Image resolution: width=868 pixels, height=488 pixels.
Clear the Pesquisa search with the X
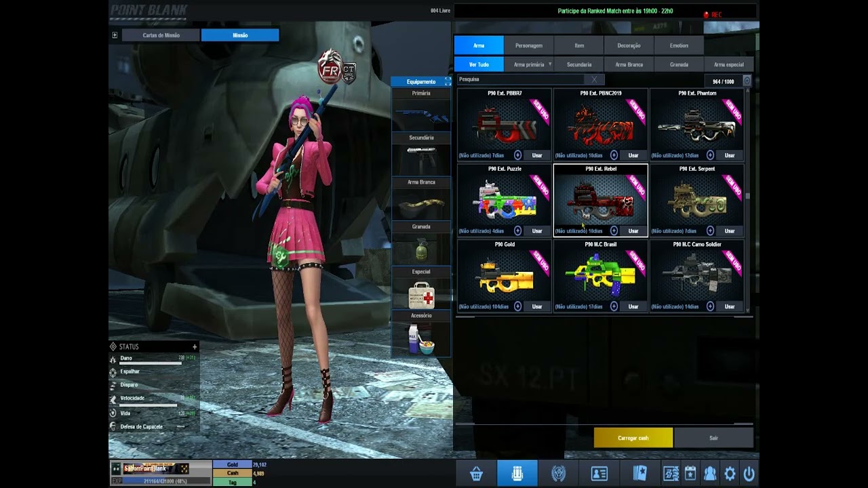pos(594,79)
